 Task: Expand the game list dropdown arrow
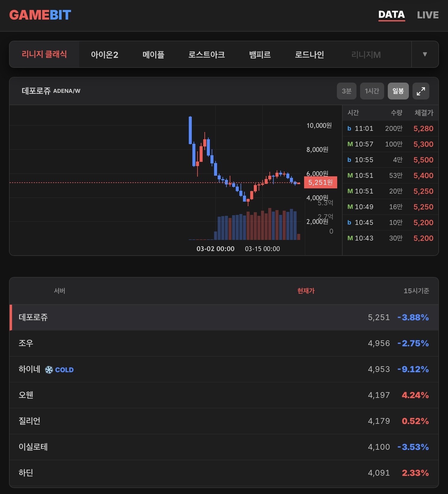(425, 54)
